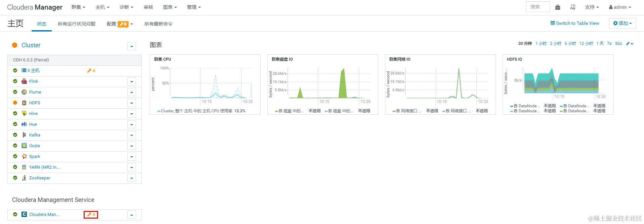Open the wrench 4 config warnings for hosts
The image size is (644, 224).
91,70
